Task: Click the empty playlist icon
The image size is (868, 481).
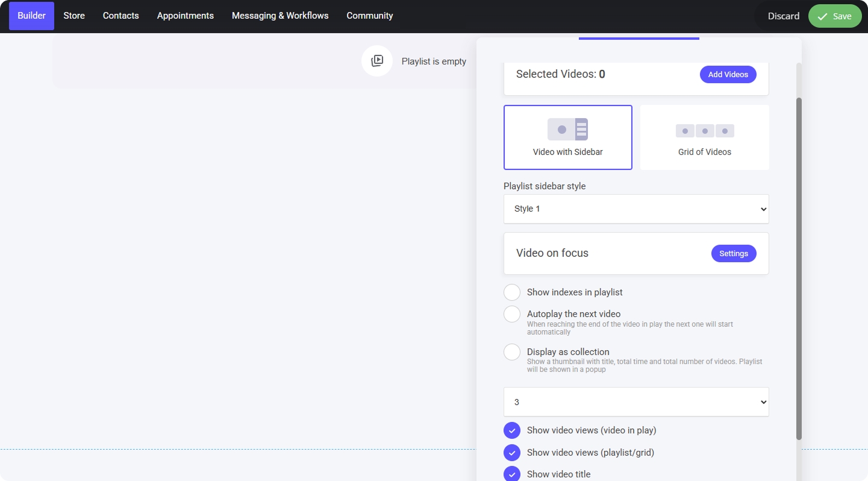Action: coord(377,61)
